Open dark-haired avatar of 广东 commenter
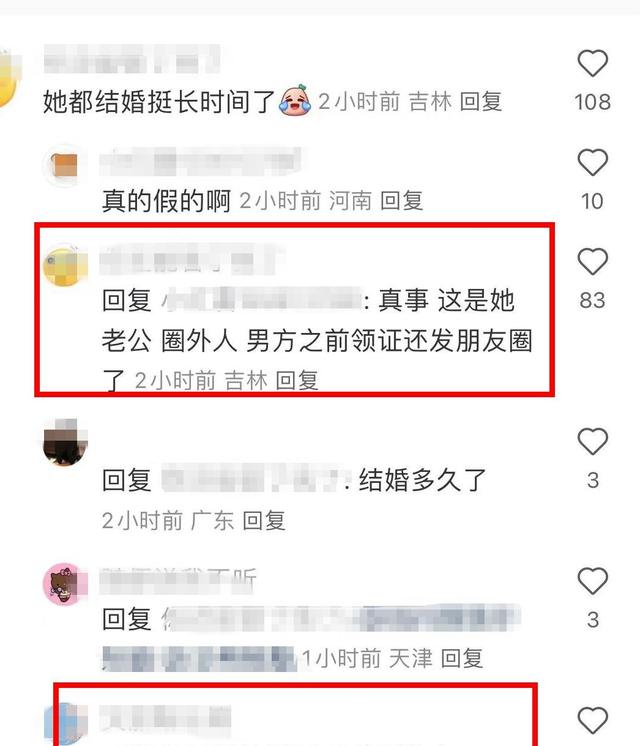Viewport: 640px width, 746px height. pos(65,442)
